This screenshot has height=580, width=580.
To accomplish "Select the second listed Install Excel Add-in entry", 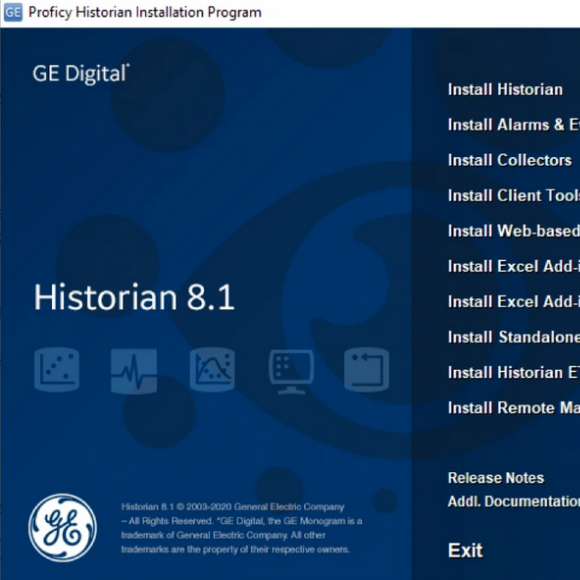I will (x=514, y=301).
